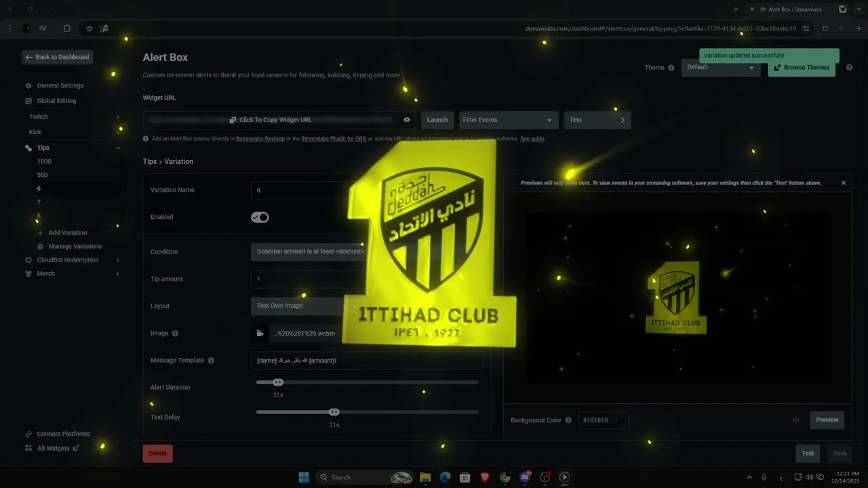Launch Microsoft Edge from the taskbar
868x488 pixels.
(445, 477)
